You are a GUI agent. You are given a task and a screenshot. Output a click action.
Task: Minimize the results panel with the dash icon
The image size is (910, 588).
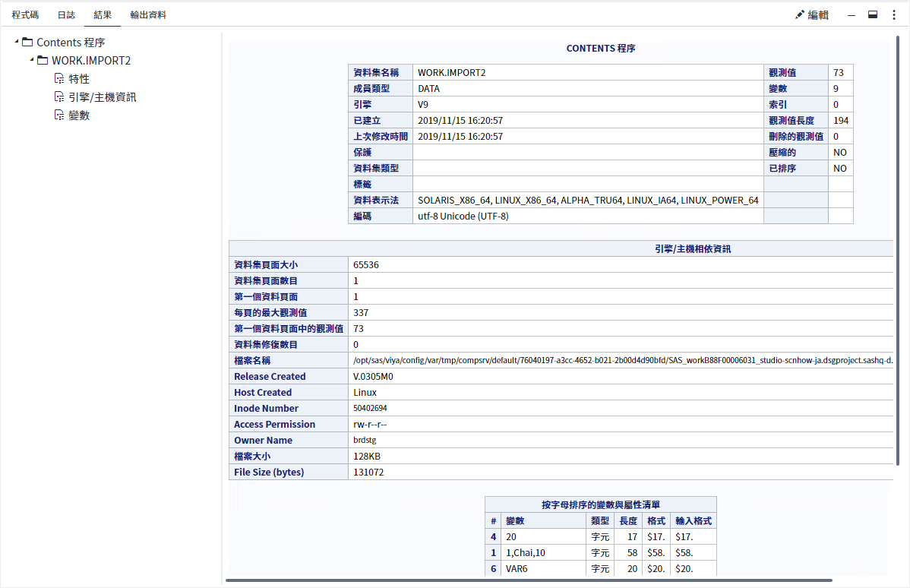point(852,15)
